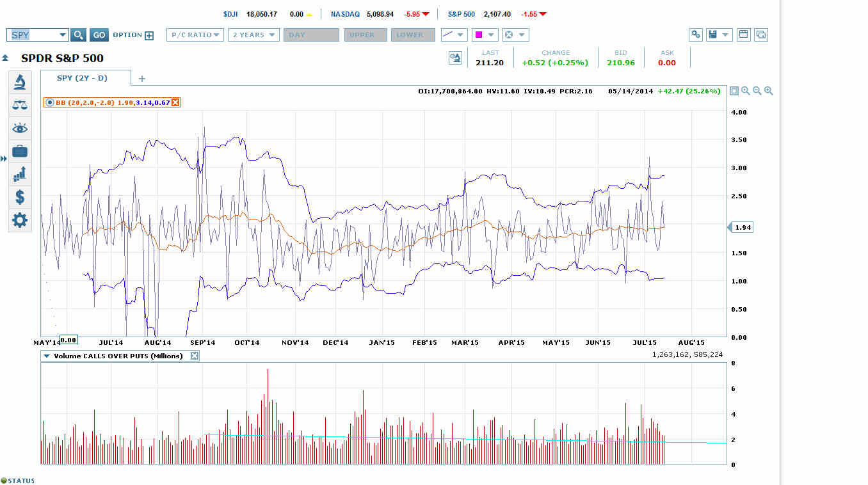Open the eye watchlist sidebar tool

(x=20, y=129)
